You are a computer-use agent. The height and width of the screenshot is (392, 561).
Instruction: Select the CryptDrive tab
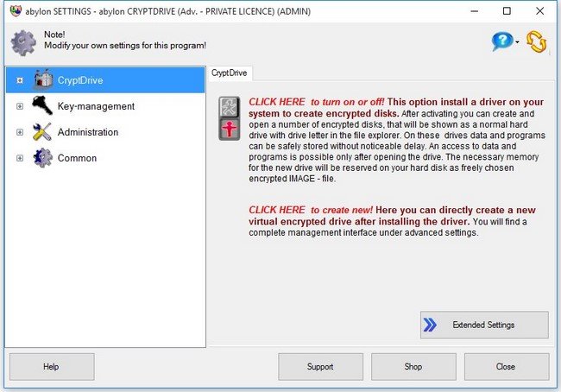pos(230,73)
